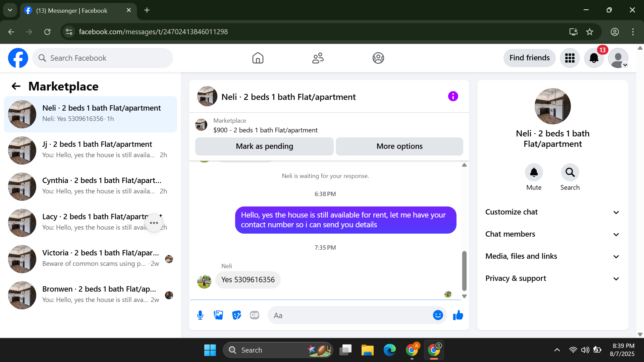Screen dimensions: 644x362
Task: Click the large listing photo in right panel
Action: pyautogui.click(x=552, y=106)
